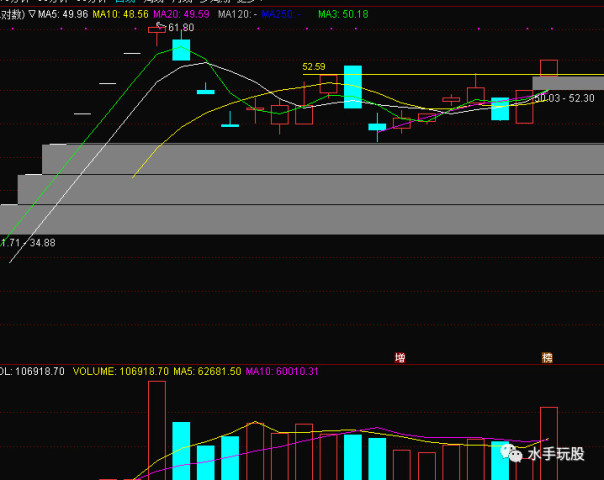604x480 pixels.
Task: Select the MA5: 49.96 indicator label
Action: (x=63, y=15)
